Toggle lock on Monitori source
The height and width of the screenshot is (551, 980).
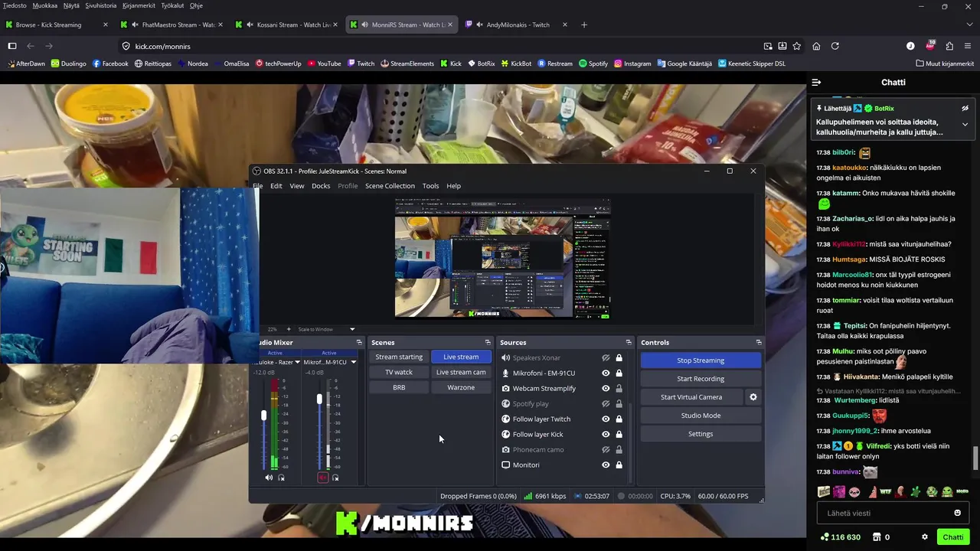click(619, 465)
